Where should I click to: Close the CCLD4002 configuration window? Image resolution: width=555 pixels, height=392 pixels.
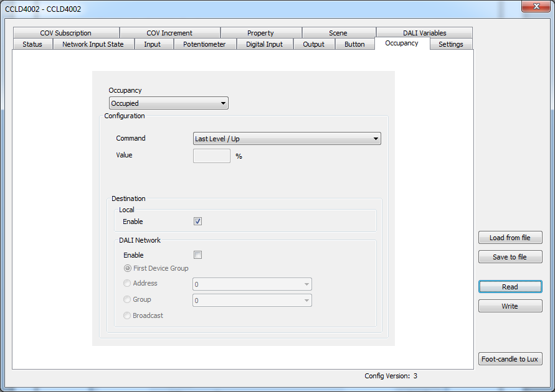coord(536,6)
